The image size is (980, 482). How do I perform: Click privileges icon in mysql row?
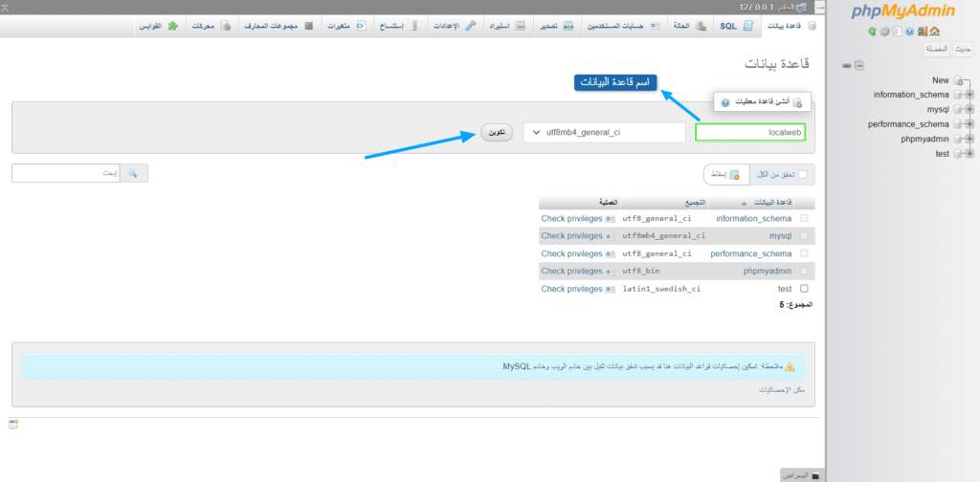tap(610, 236)
